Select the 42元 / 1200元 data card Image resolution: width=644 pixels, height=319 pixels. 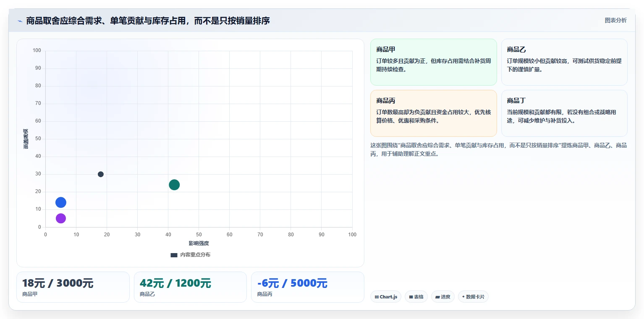[x=190, y=287]
